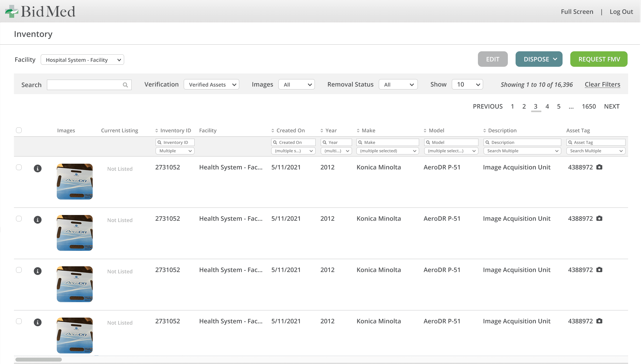Click Log Out link
Screen dimensions: 641x364
[621, 12]
